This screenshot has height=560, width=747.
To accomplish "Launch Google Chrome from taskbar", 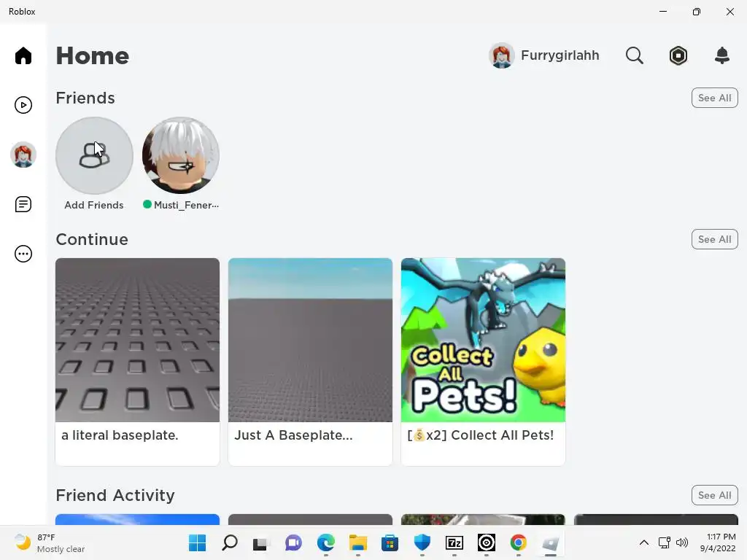I will pos(519,542).
